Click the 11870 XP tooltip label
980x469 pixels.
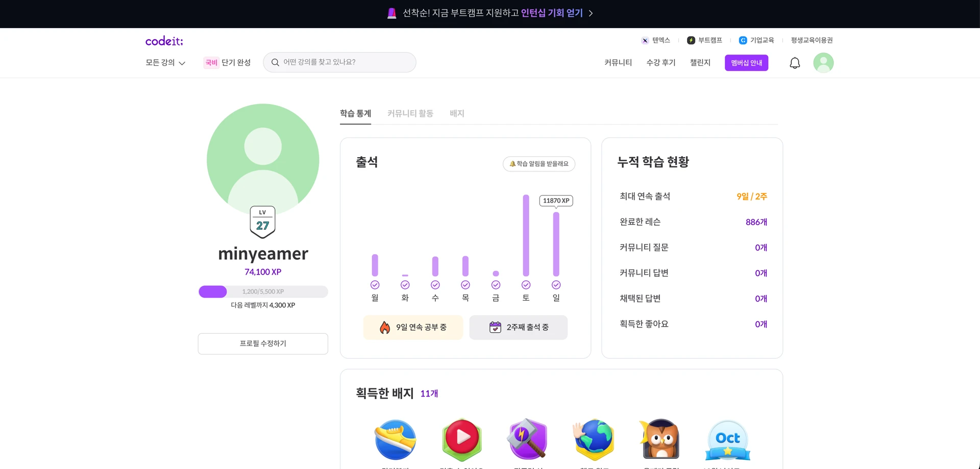click(556, 201)
